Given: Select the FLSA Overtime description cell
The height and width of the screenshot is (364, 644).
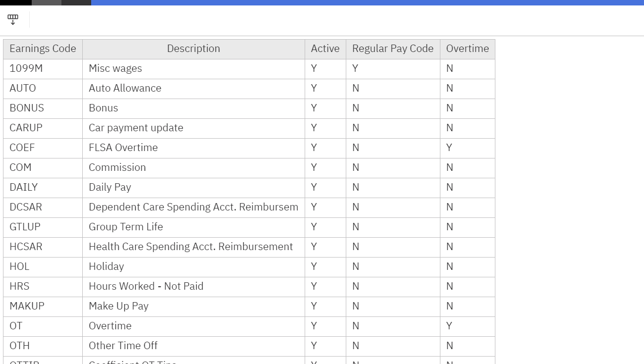Looking at the screenshot, I should tap(194, 148).
